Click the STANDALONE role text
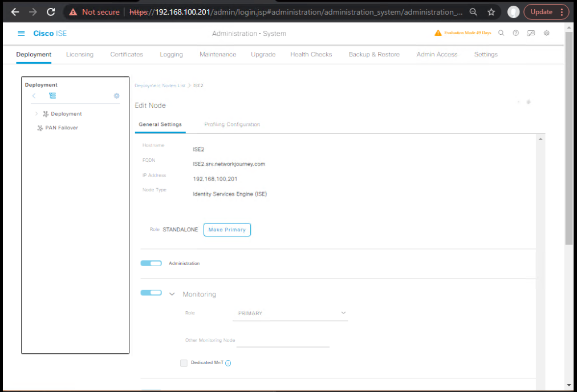The height and width of the screenshot is (392, 577). click(180, 230)
